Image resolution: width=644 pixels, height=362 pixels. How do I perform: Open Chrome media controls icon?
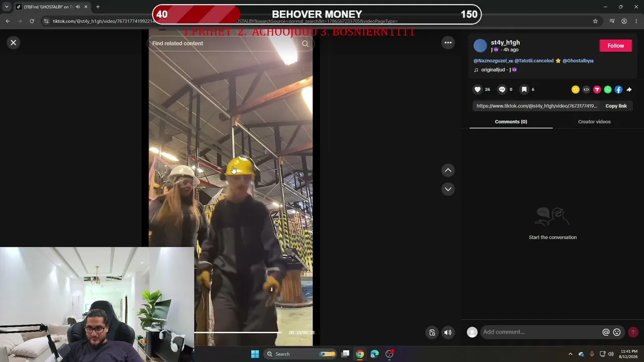click(612, 21)
